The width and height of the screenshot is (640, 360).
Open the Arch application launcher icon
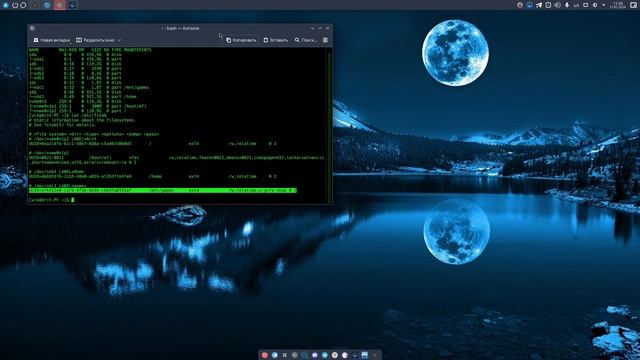click(x=6, y=5)
